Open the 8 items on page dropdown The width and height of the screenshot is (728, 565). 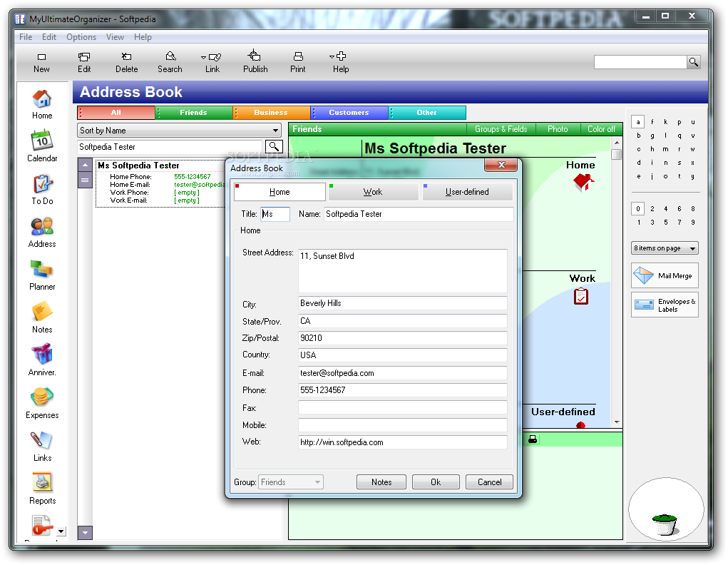(x=665, y=248)
